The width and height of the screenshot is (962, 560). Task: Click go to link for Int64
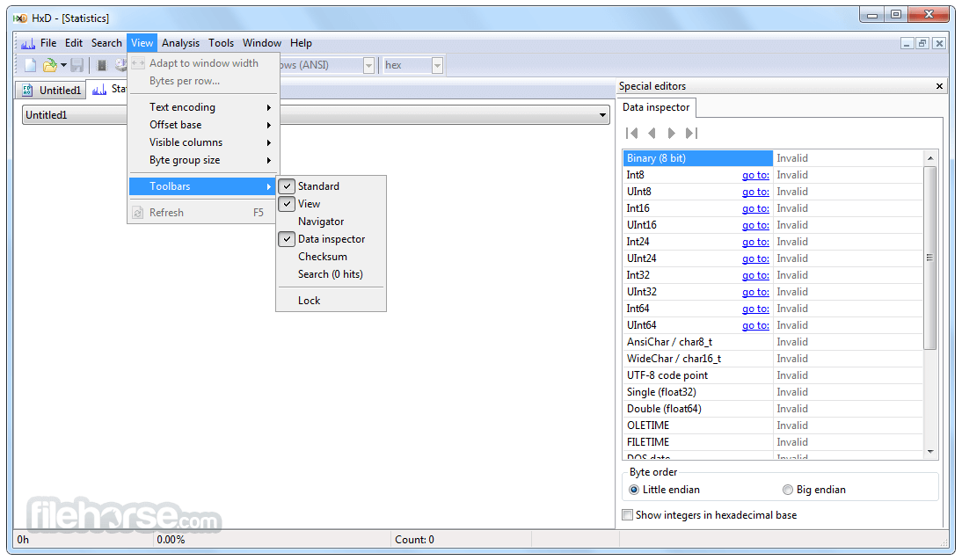755,309
